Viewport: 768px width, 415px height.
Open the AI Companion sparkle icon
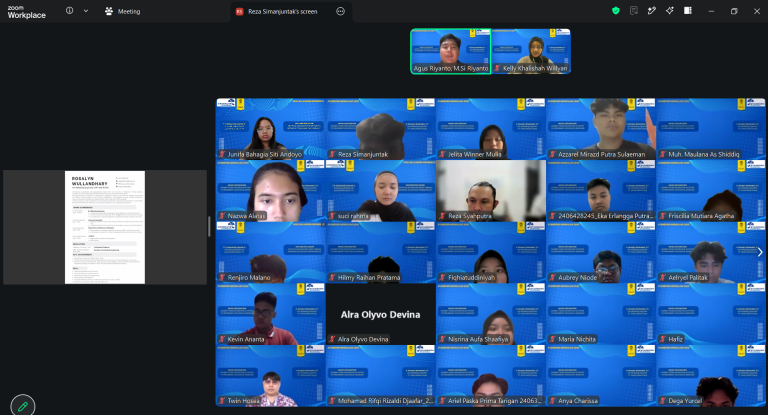tap(670, 11)
